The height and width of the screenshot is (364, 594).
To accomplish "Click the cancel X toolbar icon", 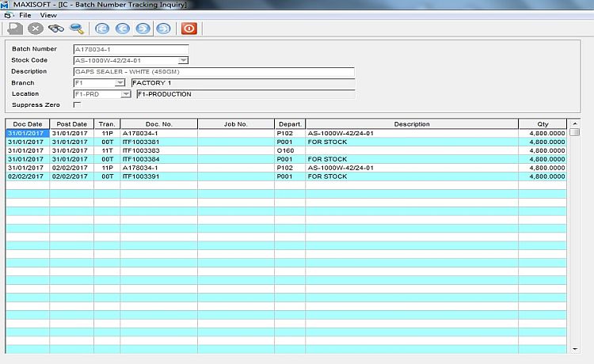I will click(x=36, y=28).
